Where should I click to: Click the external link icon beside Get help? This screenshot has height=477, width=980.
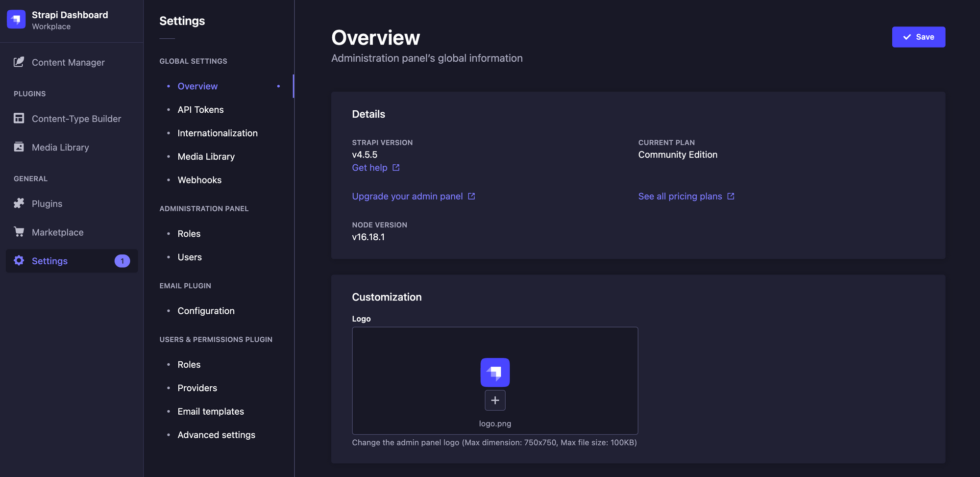tap(396, 167)
